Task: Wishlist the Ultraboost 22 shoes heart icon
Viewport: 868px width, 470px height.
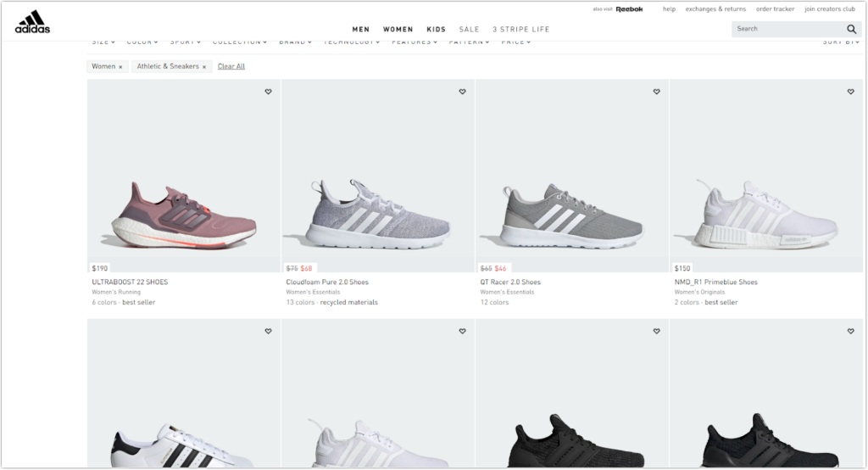Action: [268, 92]
